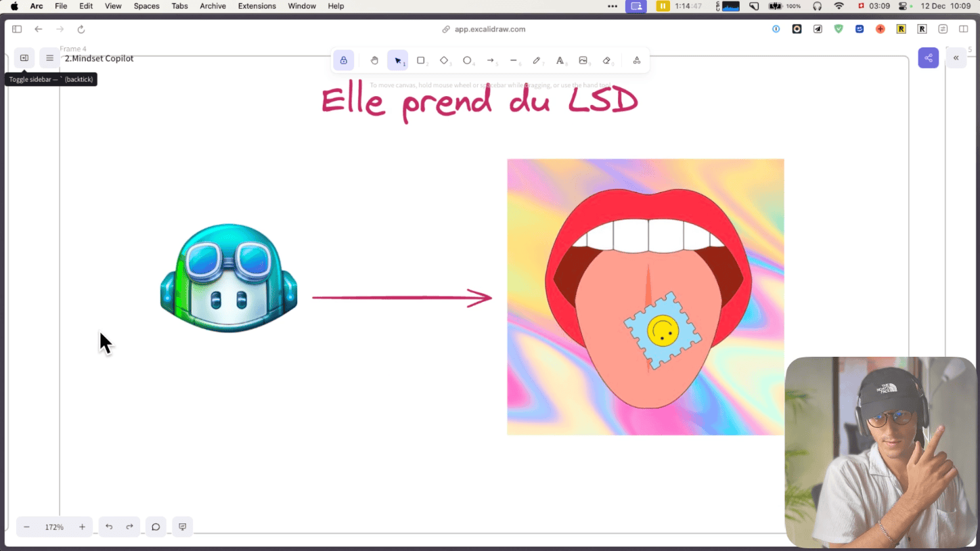Viewport: 980px width, 551px height.
Task: Open the Excalidraw hamburger main menu
Action: [x=49, y=58]
